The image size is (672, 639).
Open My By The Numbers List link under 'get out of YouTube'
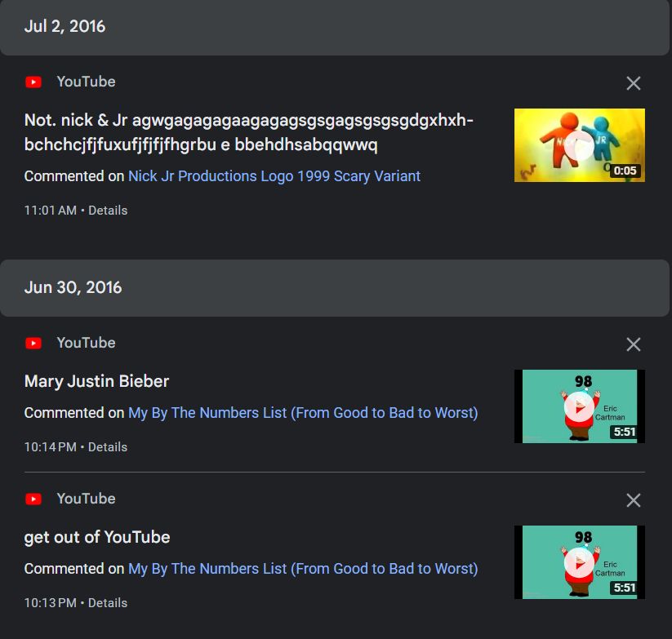pos(303,569)
